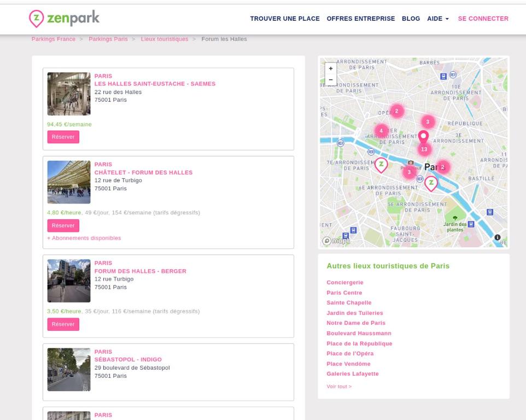Screen dimensions: 526x420
Task: Open Place de la République link
Action: coord(359,343)
